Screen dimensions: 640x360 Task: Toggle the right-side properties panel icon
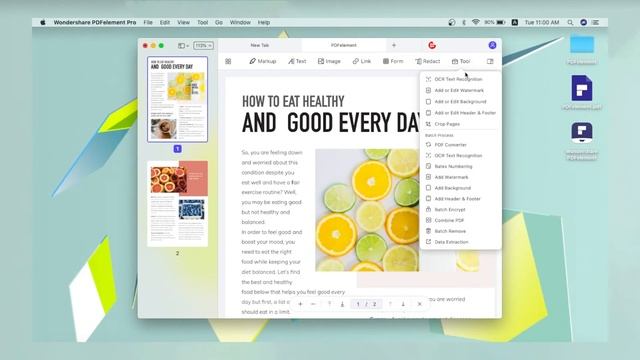tap(490, 61)
